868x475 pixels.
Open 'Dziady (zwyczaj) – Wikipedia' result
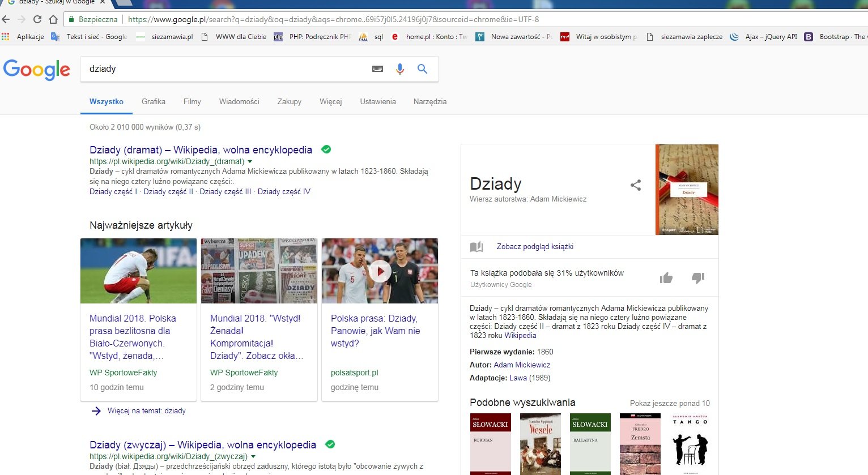click(x=203, y=445)
